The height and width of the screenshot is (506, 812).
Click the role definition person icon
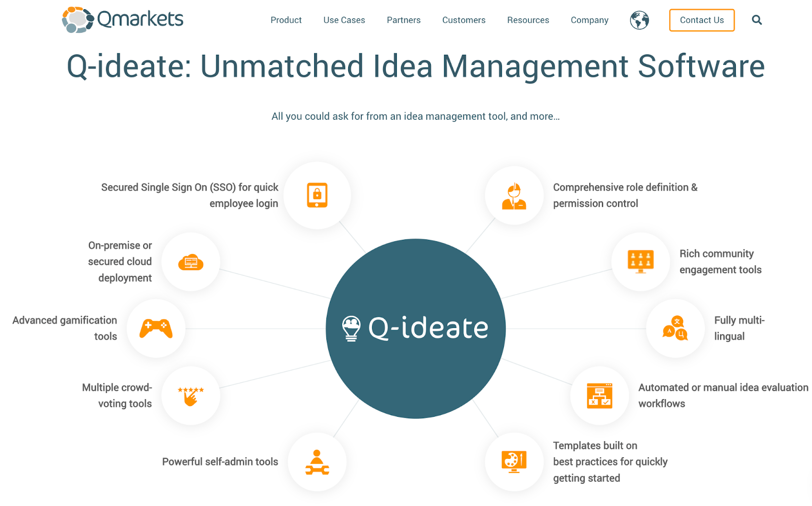tap(514, 195)
